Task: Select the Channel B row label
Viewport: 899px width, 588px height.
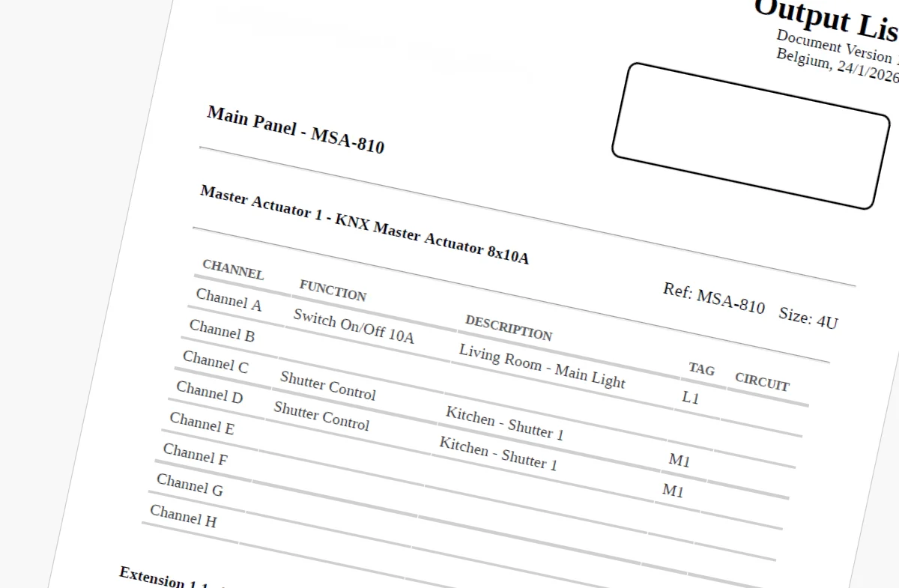Action: pyautogui.click(x=222, y=330)
